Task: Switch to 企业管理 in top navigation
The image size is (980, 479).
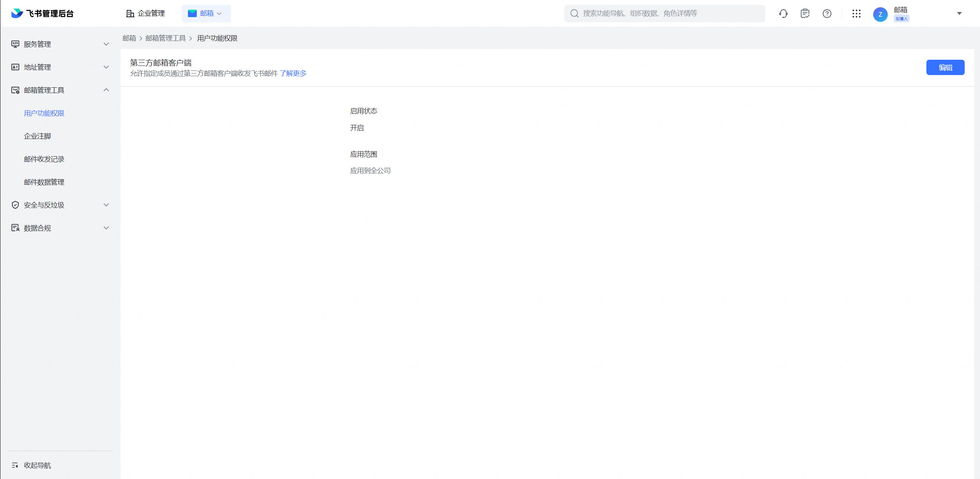Action: (x=145, y=13)
